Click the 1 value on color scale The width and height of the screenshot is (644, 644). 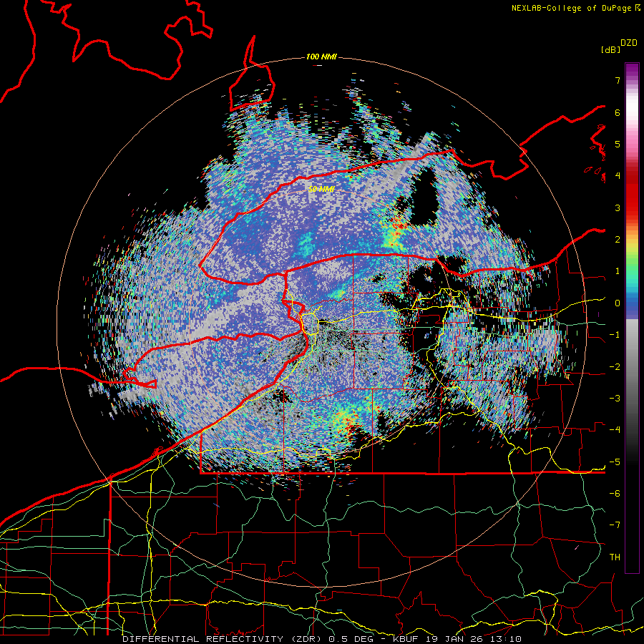click(618, 271)
